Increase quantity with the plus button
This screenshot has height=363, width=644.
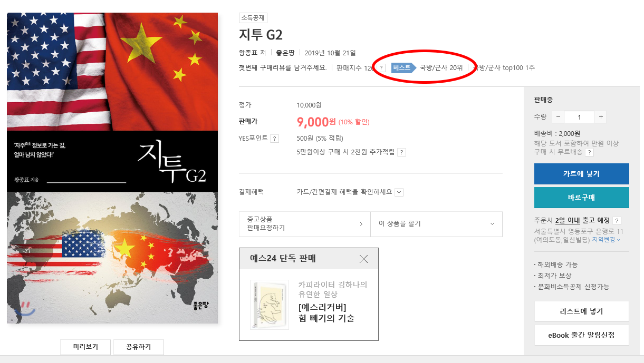tap(600, 117)
